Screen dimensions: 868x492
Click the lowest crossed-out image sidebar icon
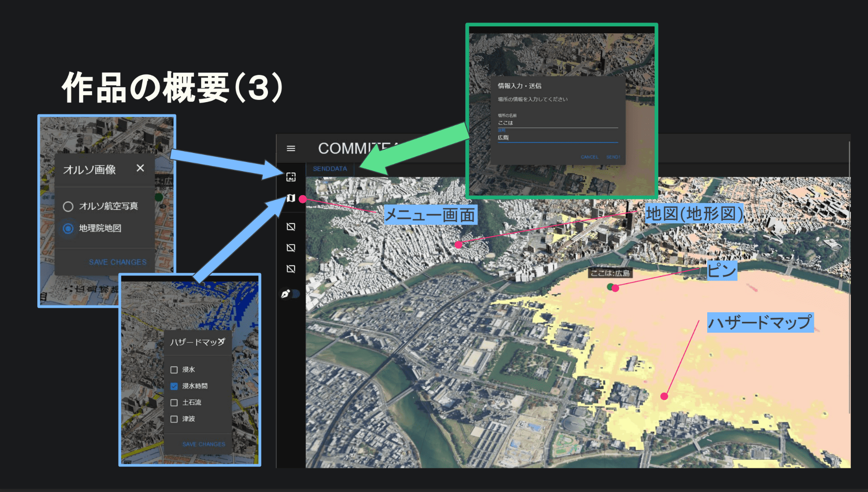point(291,269)
